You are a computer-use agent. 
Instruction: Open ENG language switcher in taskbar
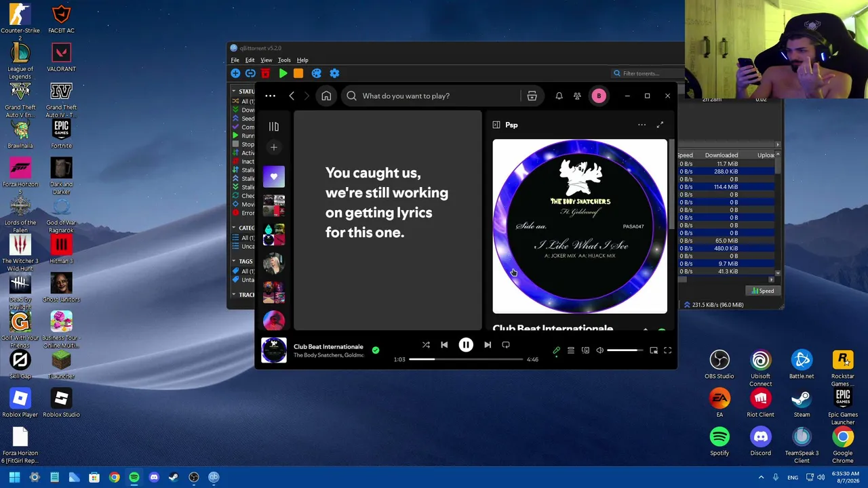[x=793, y=477]
